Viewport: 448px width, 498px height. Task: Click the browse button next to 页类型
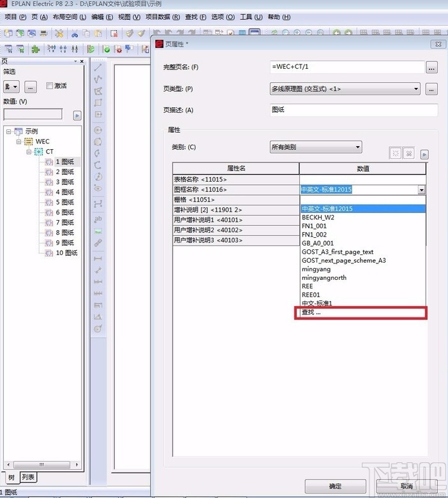[x=431, y=89]
